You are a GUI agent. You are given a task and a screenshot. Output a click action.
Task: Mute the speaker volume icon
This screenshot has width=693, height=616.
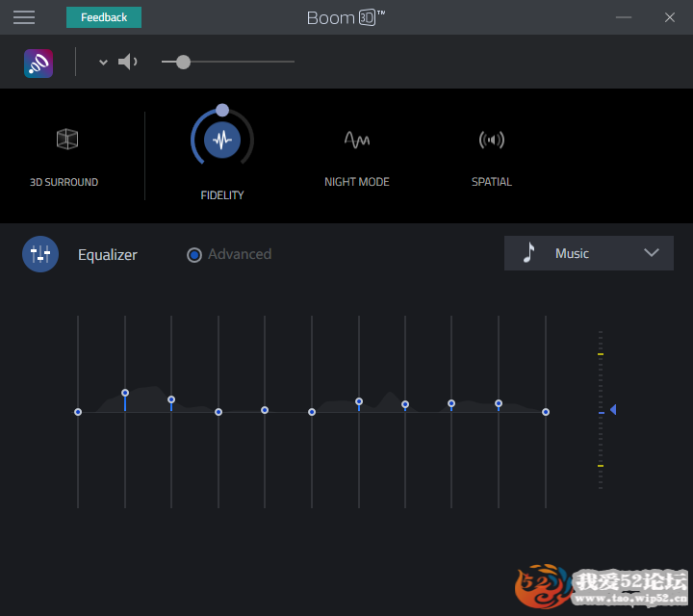127,62
